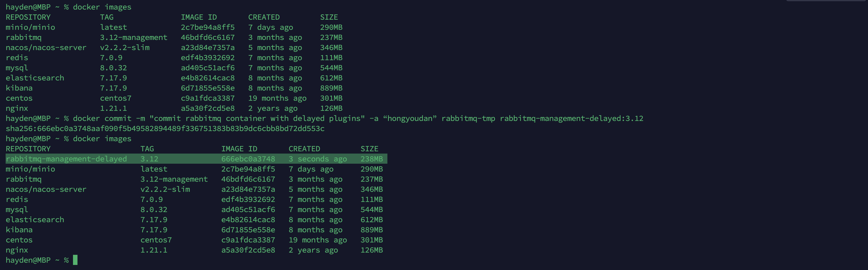The width and height of the screenshot is (868, 270).
Task: Click the IMAGE ID header in the first listing
Action: [198, 17]
